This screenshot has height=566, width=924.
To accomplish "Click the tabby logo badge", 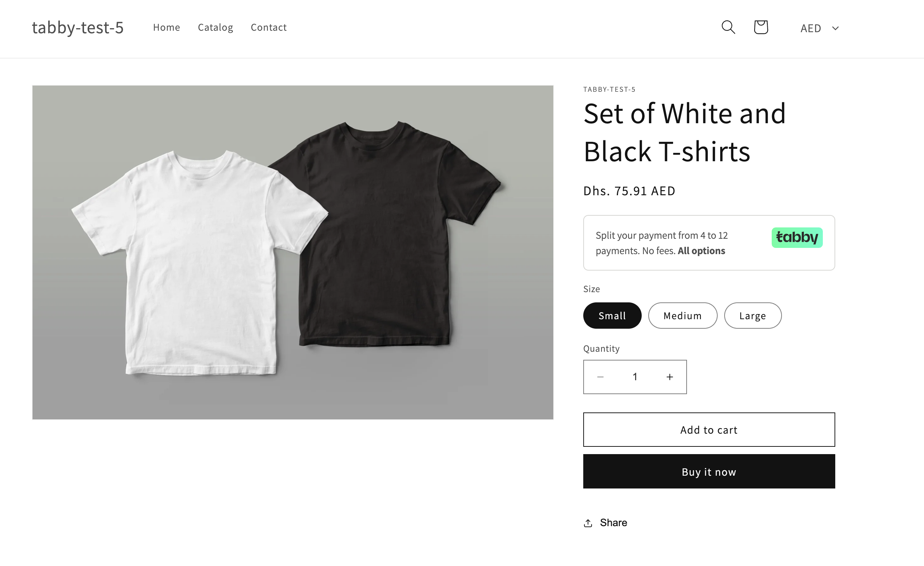I will [x=797, y=238].
